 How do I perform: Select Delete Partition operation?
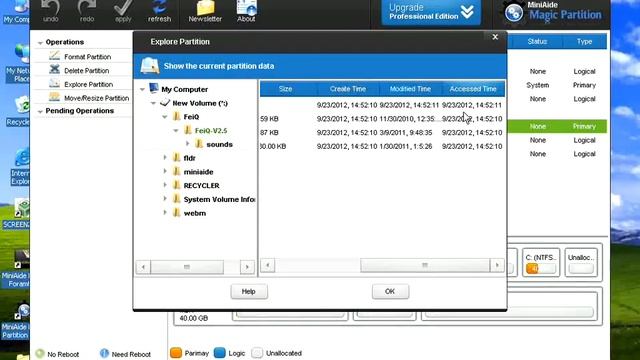coord(87,71)
